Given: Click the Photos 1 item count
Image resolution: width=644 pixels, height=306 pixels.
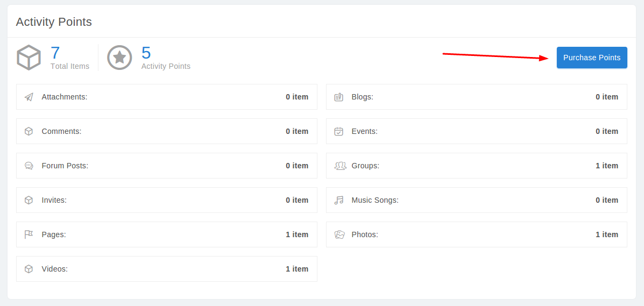Looking at the screenshot, I should click(x=607, y=234).
